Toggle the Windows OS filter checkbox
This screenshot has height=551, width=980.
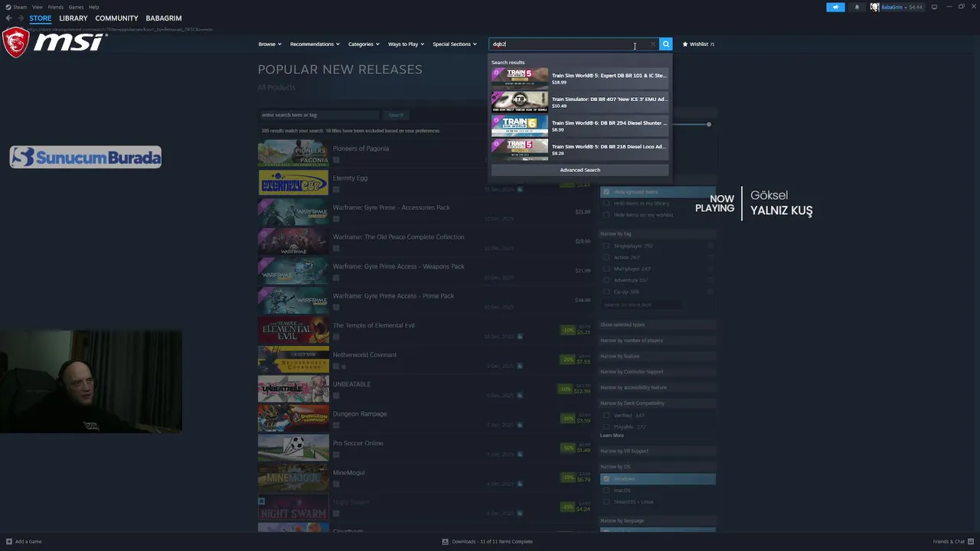[606, 479]
